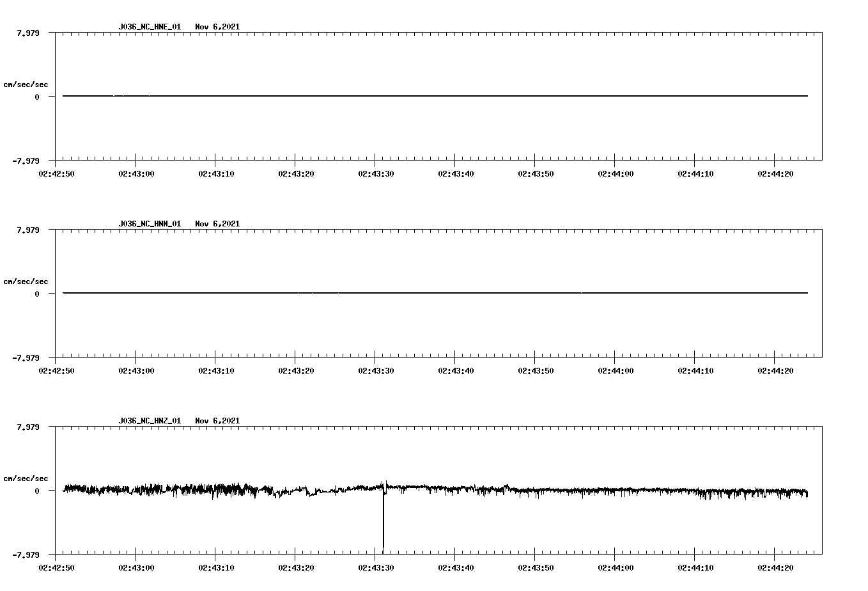
Task: Click the J036_NC_HNE_01 plot title
Action: pyautogui.click(x=150, y=27)
